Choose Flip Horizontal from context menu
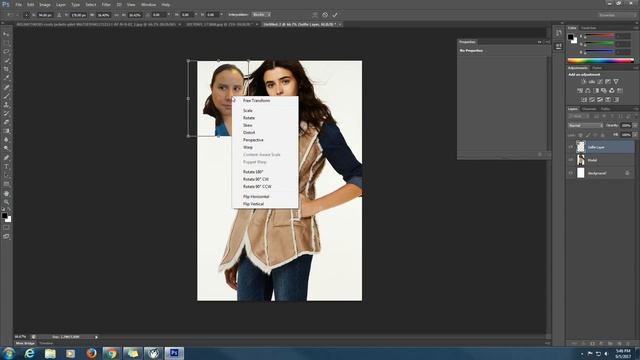The height and width of the screenshot is (360, 640). point(256,196)
